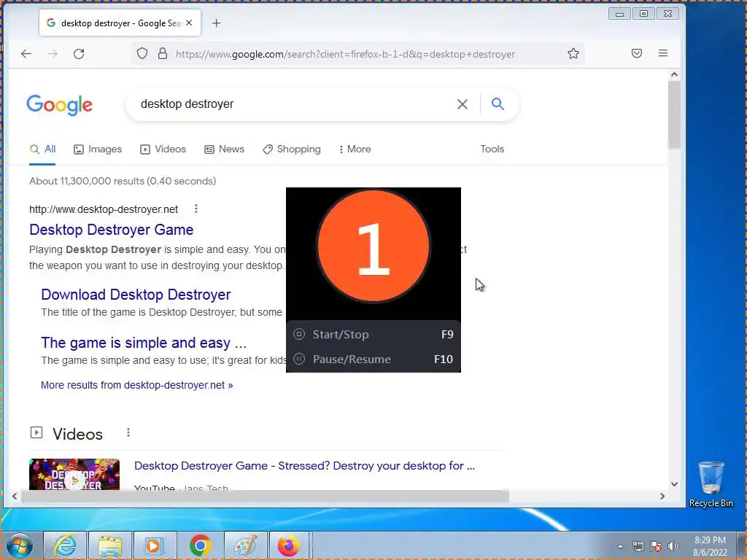747x560 pixels.
Task: Click the blue magnifier search button
Action: point(498,104)
